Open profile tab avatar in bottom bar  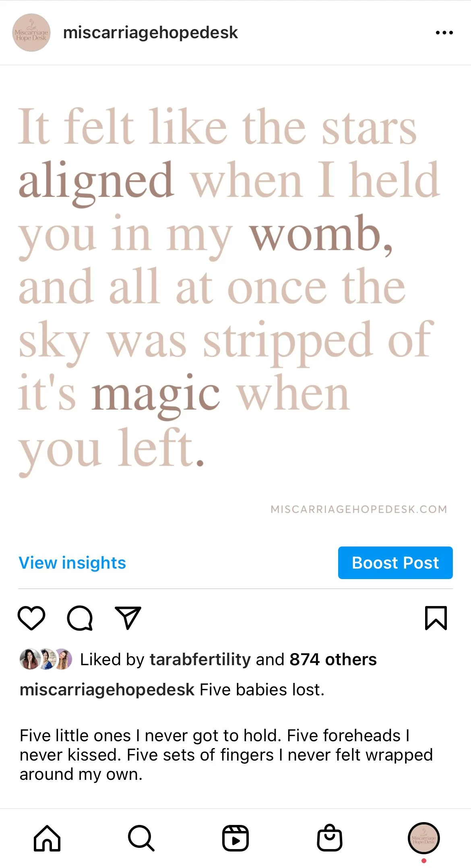point(424,838)
